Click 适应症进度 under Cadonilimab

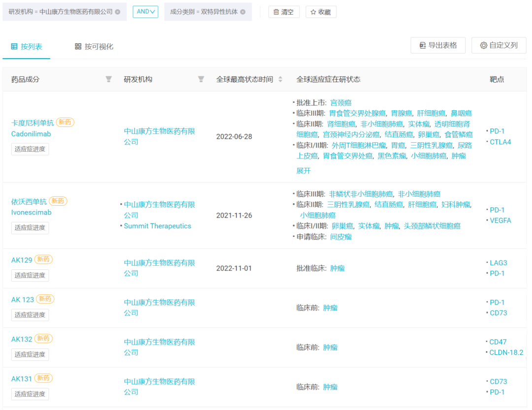(x=30, y=149)
